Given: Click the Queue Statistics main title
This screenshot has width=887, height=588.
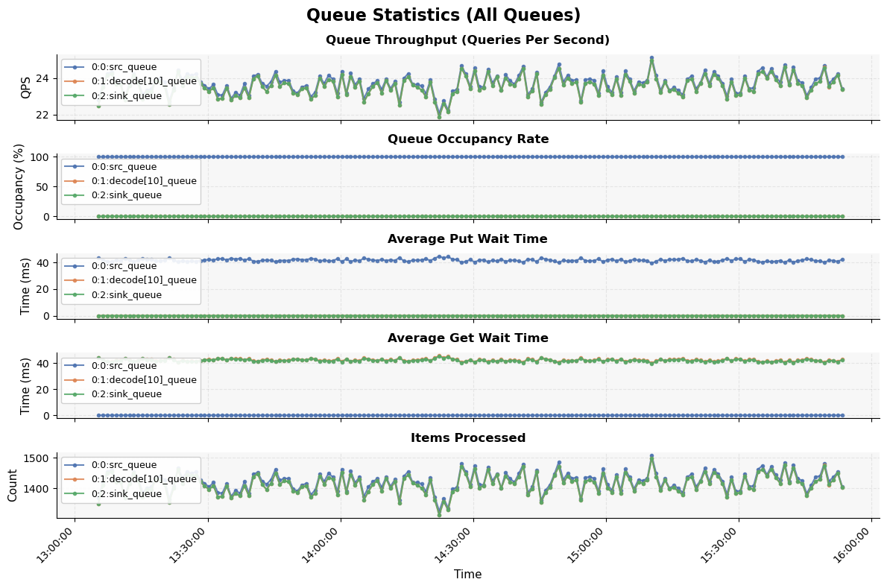Looking at the screenshot, I should (443, 15).
